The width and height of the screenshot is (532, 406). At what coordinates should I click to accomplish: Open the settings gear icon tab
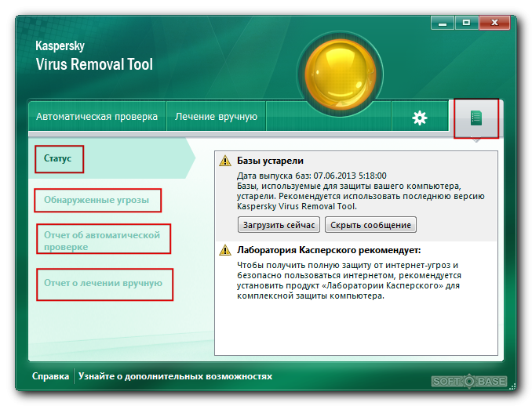pos(420,118)
